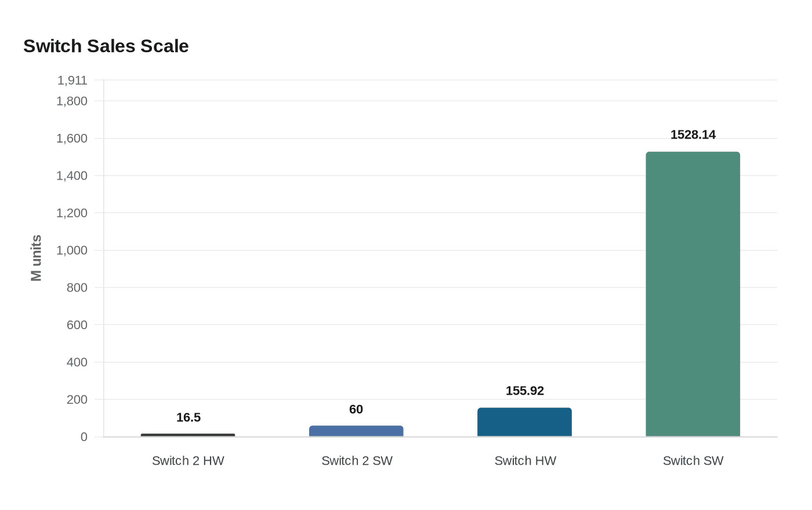Screen dimensions: 812x510
Task: Click the Switch HW dark blue bar
Action: [x=524, y=422]
